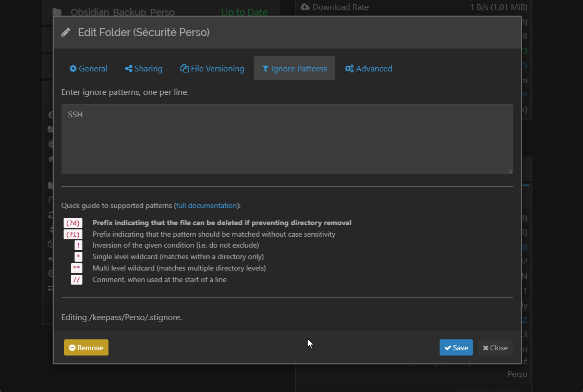Viewport: 583px width, 392px height.
Task: Click the cogs icon on Advanced tab
Action: pos(349,69)
